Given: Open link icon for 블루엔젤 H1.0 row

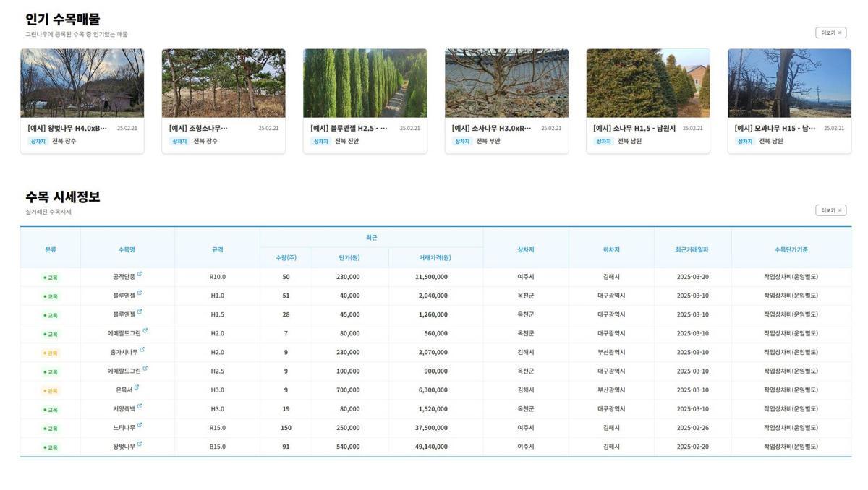Looking at the screenshot, I should point(140,293).
